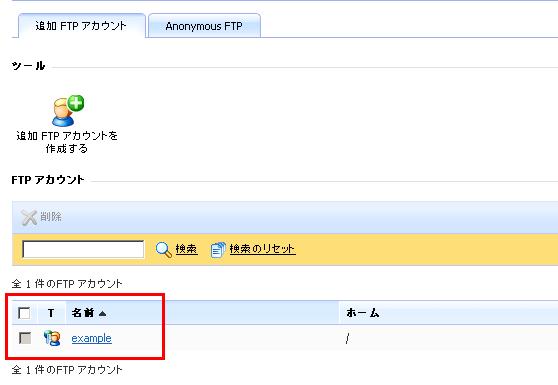This screenshot has width=558, height=385.
Task: Focus the FTP account search input field
Action: point(83,249)
